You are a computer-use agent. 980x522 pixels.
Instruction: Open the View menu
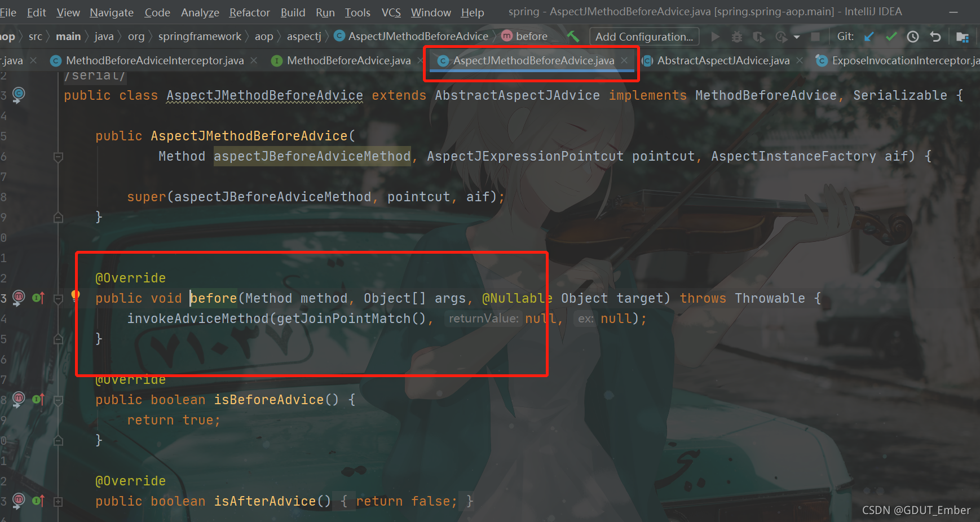coord(68,12)
